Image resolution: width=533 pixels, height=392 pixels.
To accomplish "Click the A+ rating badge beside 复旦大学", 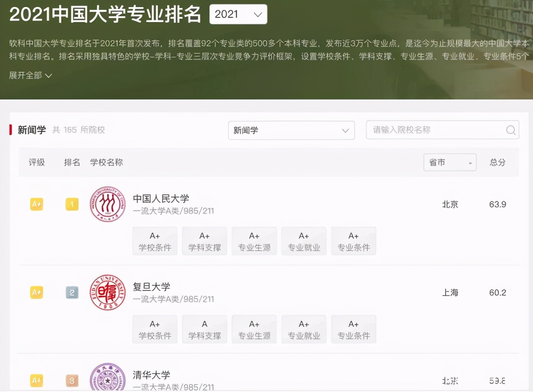I will pyautogui.click(x=37, y=293).
